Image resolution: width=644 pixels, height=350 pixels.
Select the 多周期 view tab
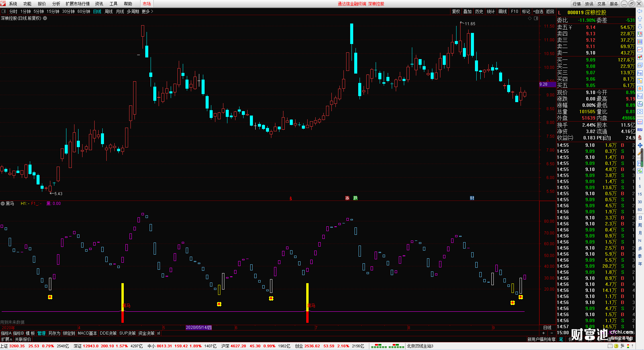coord(133,11)
